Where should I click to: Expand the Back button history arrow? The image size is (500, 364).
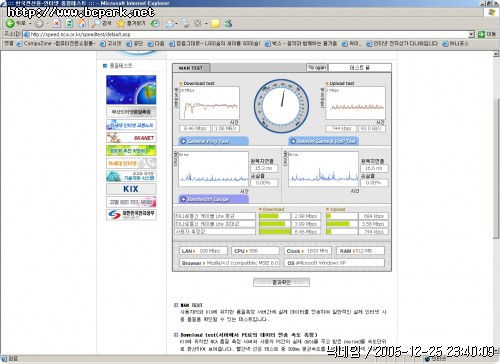(30, 23)
